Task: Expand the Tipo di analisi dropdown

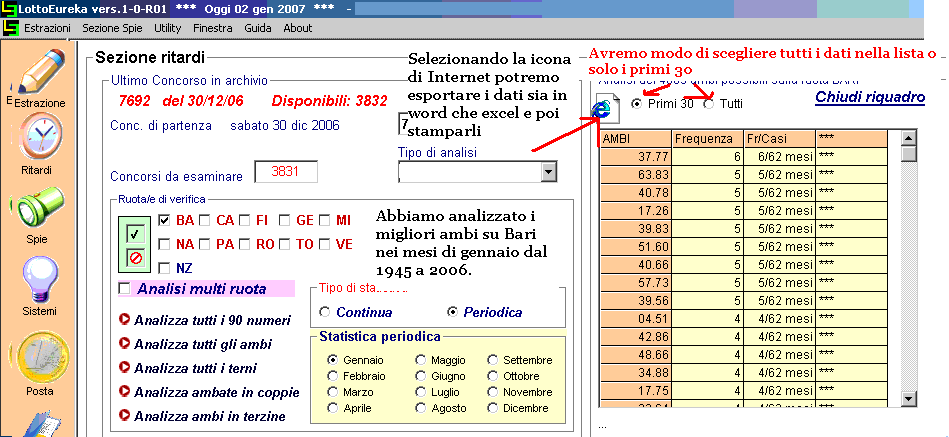Action: pos(548,172)
